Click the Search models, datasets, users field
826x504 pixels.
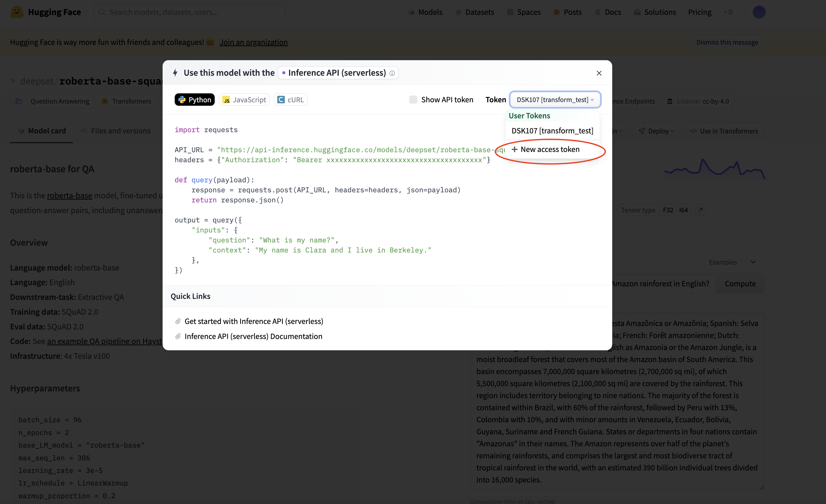tap(189, 12)
